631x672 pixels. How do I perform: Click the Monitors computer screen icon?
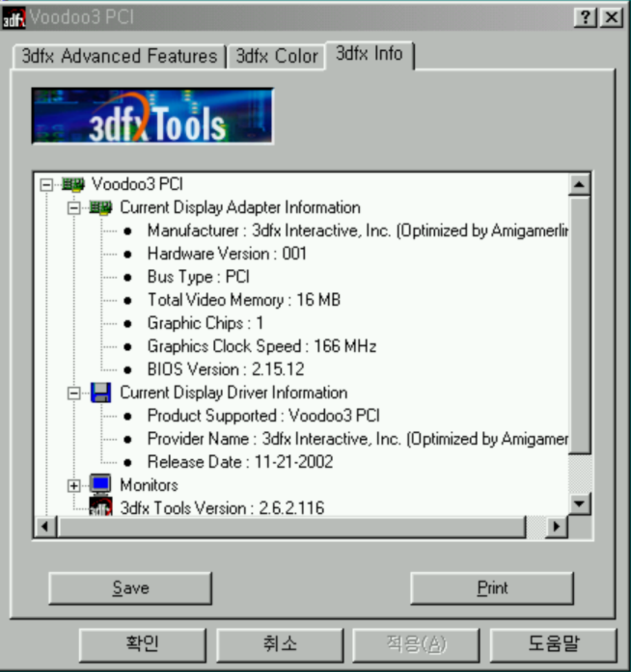100,484
